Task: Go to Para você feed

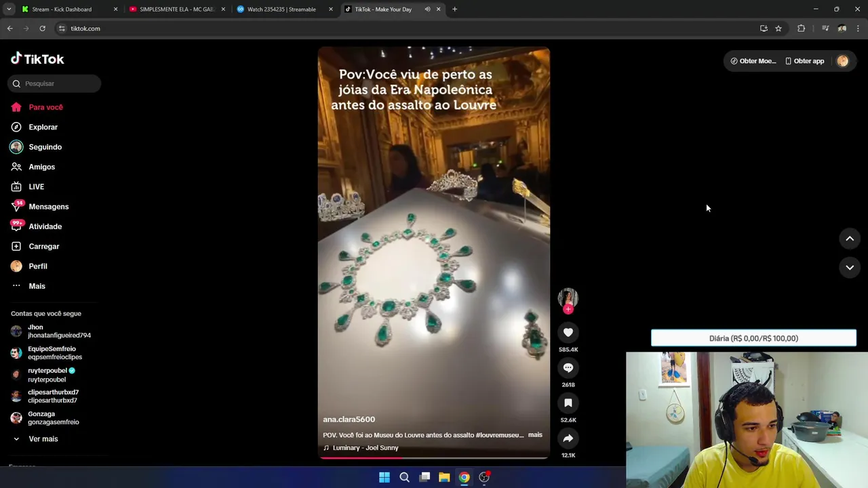Action: (37, 107)
